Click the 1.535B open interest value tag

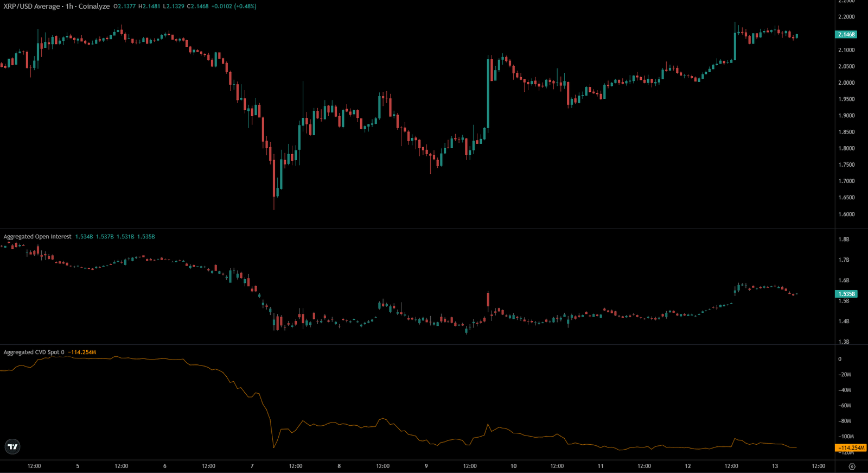pyautogui.click(x=846, y=294)
